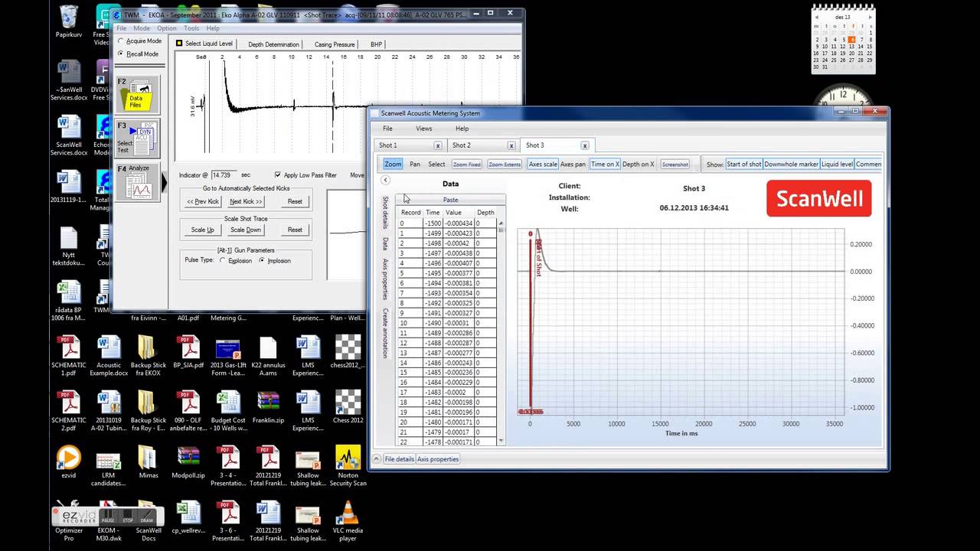The height and width of the screenshot is (551, 980).
Task: Collapse the Data side panel with the arrow
Action: click(385, 181)
